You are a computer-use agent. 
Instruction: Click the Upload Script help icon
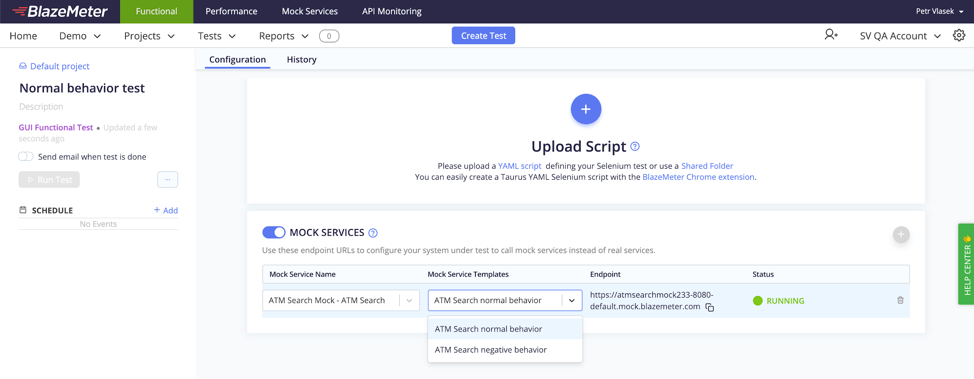[635, 147]
